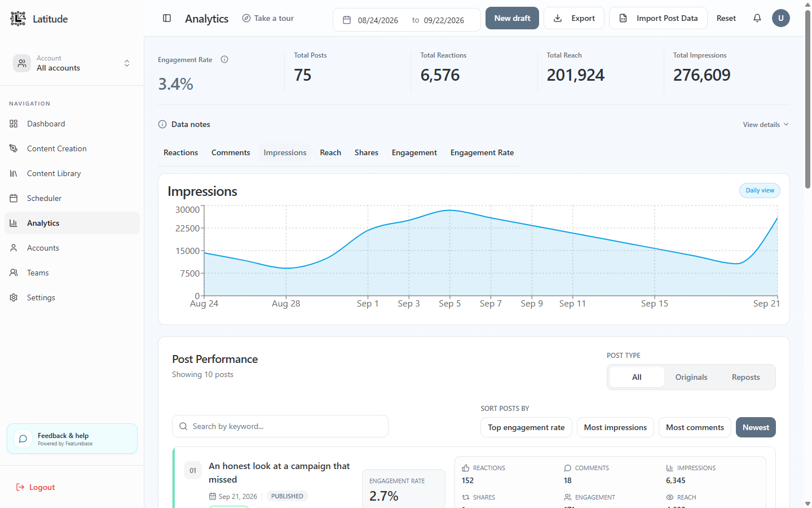Export the analytics data
This screenshot has width=812, height=508.
tap(574, 18)
